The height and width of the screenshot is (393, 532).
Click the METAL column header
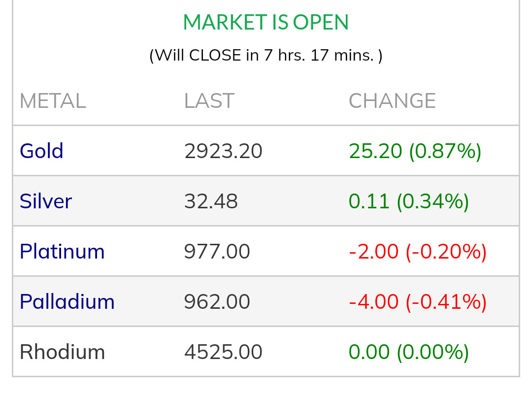(x=53, y=101)
